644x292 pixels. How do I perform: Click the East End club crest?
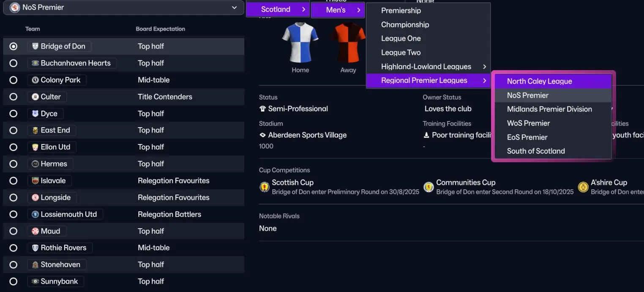pyautogui.click(x=35, y=130)
